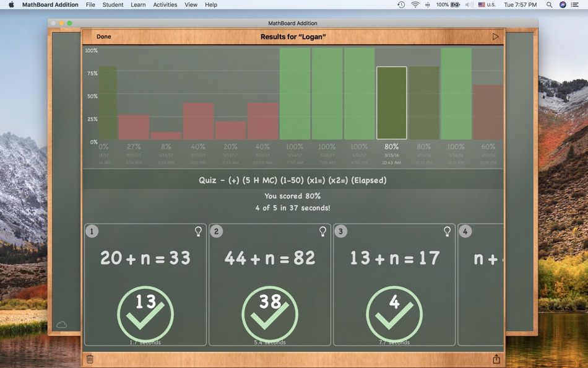Click the problem 4 number badge

coord(465,231)
